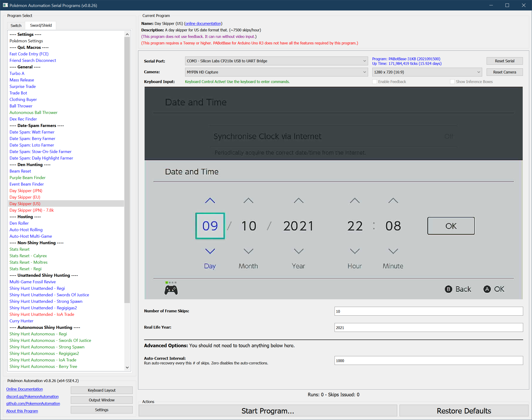
Task: Click the down chevron below Day value
Action: [210, 251]
